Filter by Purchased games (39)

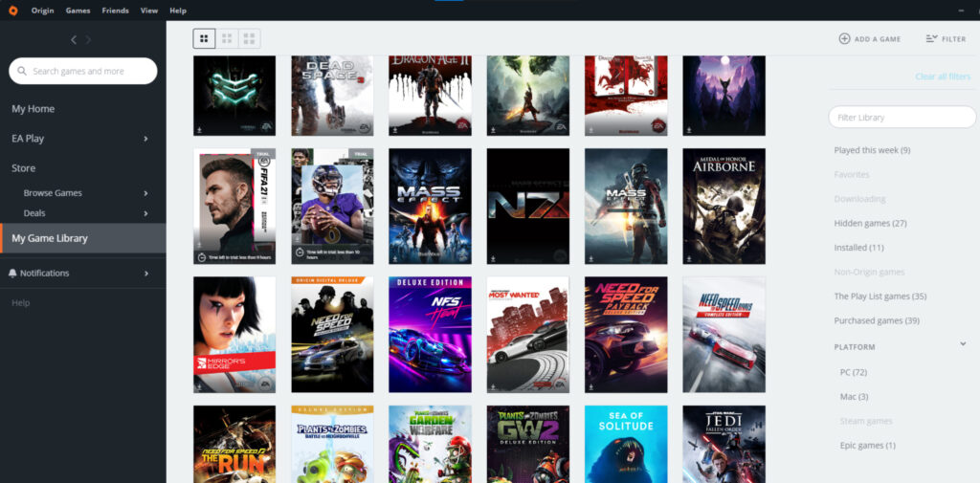click(877, 320)
